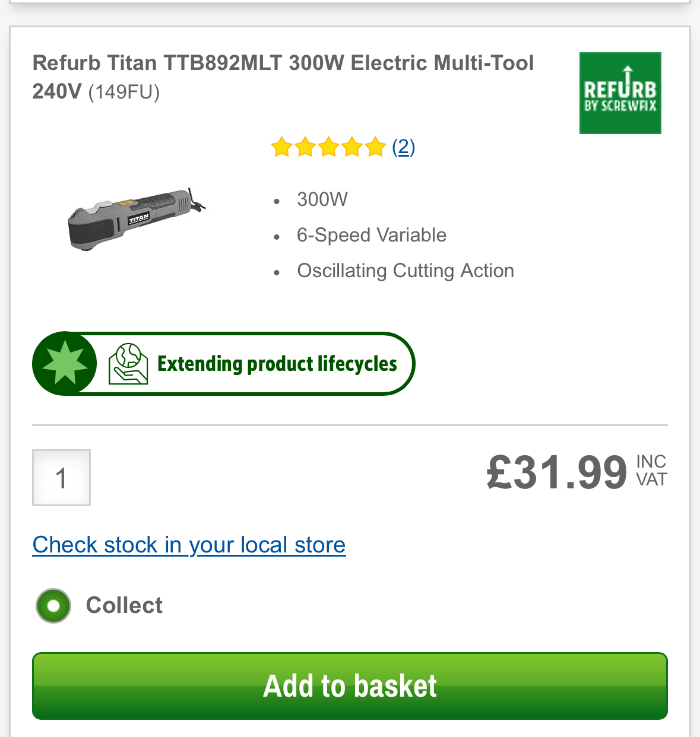The width and height of the screenshot is (700, 737).
Task: Click the globe-in-hand sustainability icon
Action: (128, 363)
